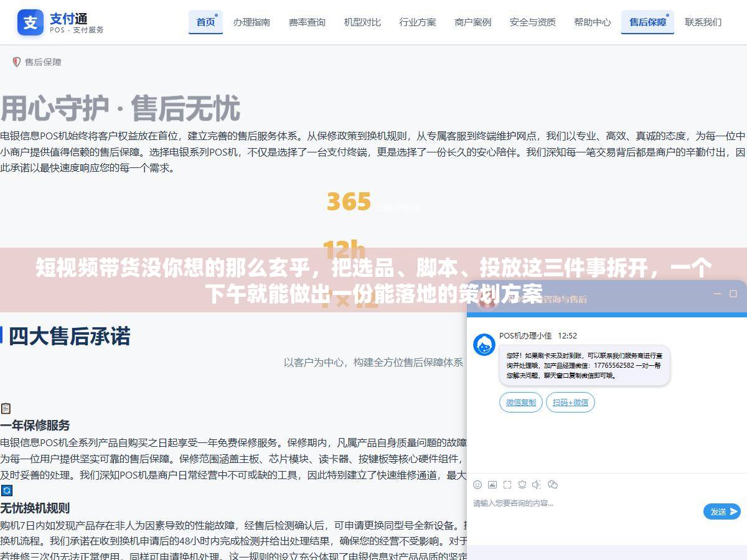
Task: Click the send-image icon in chat toolbar
Action: click(492, 485)
